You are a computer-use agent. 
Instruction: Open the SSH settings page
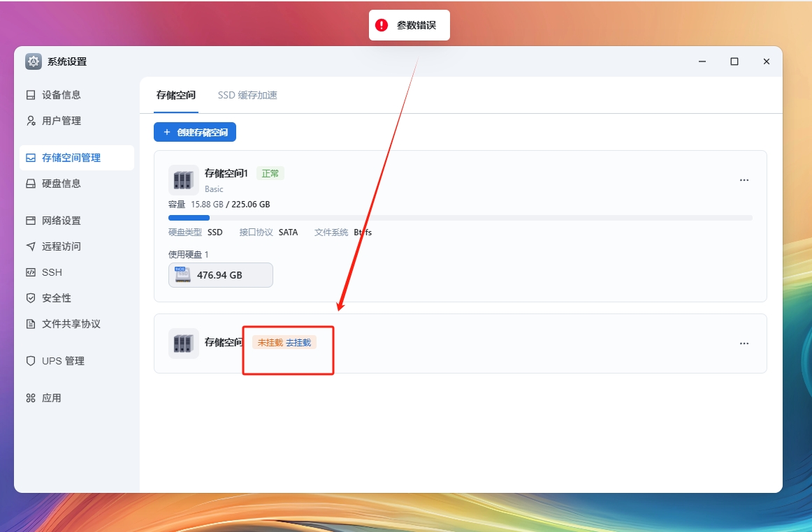pos(77,272)
